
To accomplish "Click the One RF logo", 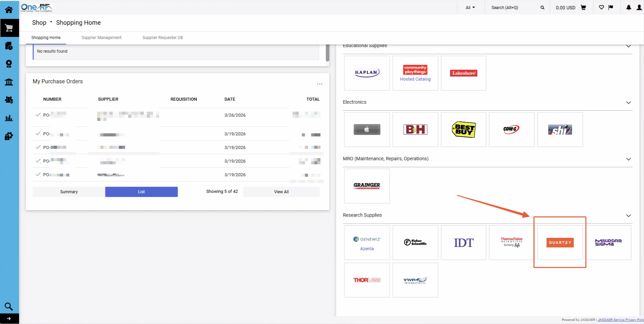I will 37,7.
